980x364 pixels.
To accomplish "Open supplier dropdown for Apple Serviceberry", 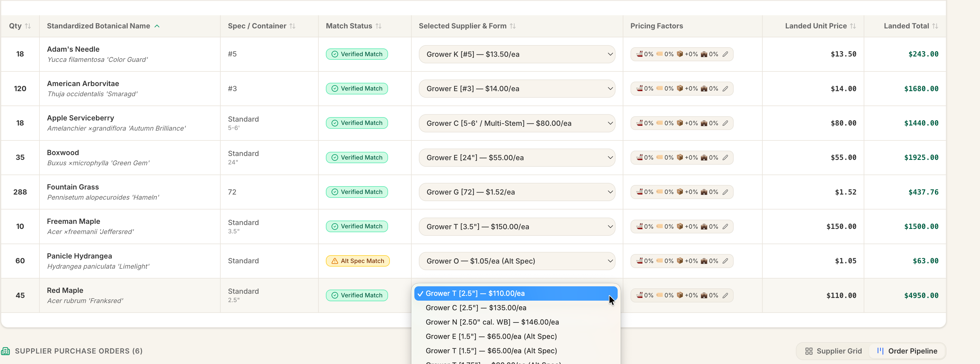I will pyautogui.click(x=517, y=123).
